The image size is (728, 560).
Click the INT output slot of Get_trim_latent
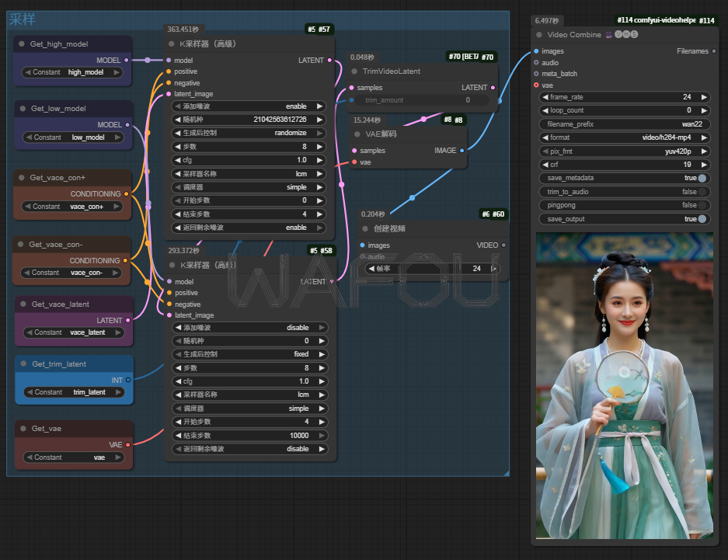[128, 380]
